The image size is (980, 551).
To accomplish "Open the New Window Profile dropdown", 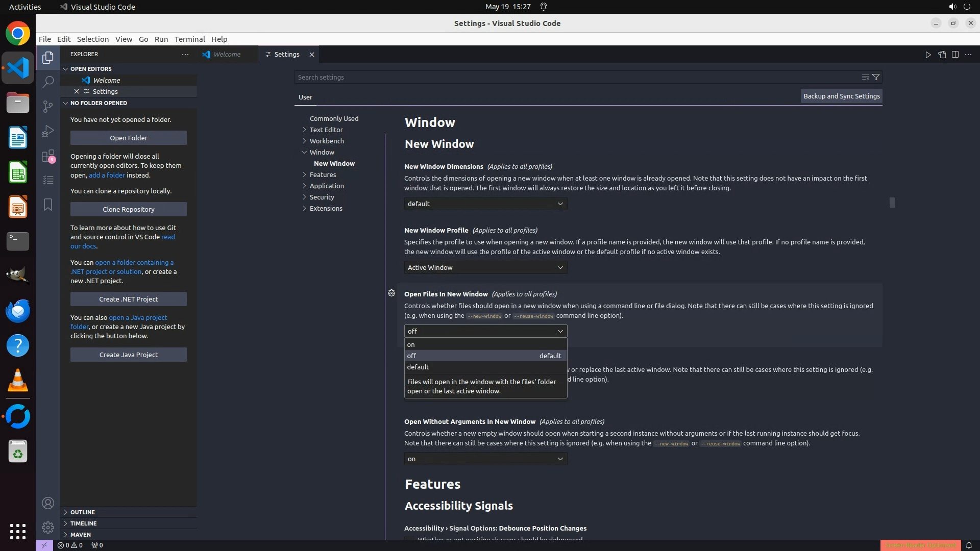I will (x=485, y=267).
